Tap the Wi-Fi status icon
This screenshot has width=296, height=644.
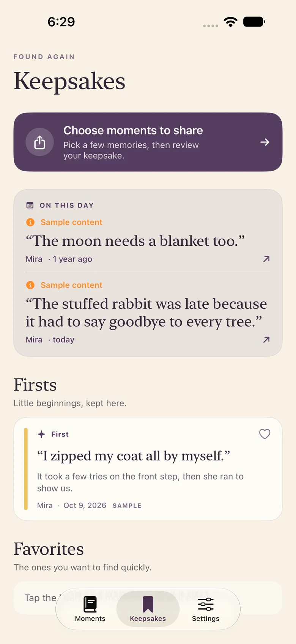(x=231, y=22)
